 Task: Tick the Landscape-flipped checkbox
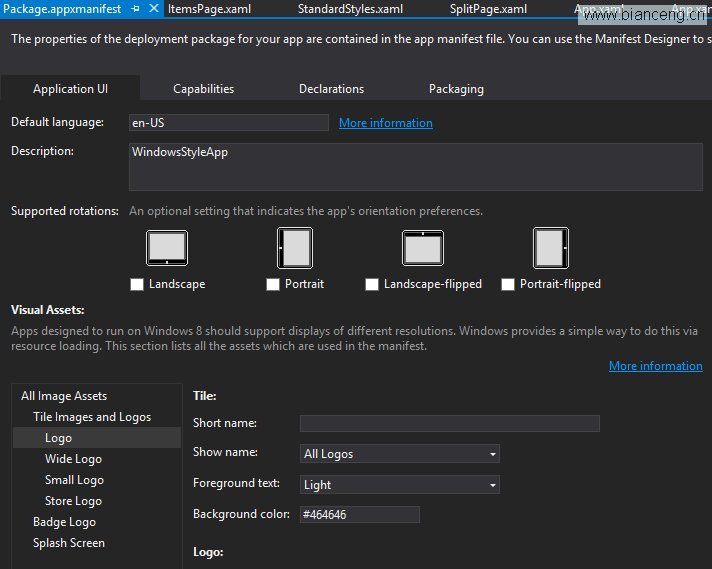click(x=371, y=284)
